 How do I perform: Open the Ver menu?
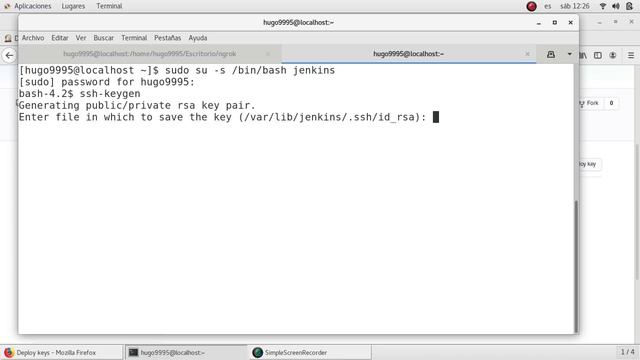(81, 38)
